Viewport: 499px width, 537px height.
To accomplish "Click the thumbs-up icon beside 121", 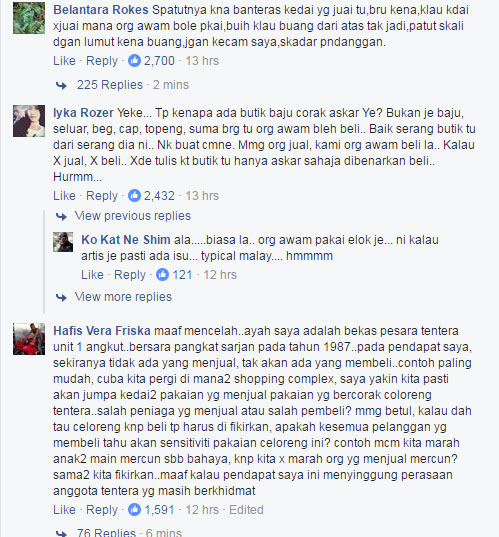I will tap(162, 275).
